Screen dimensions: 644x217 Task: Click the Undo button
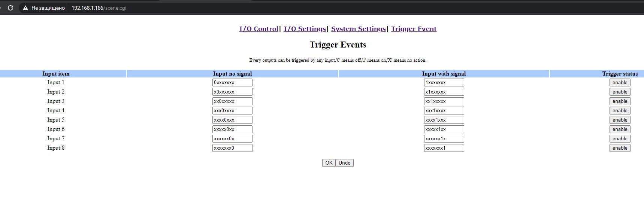[344, 163]
